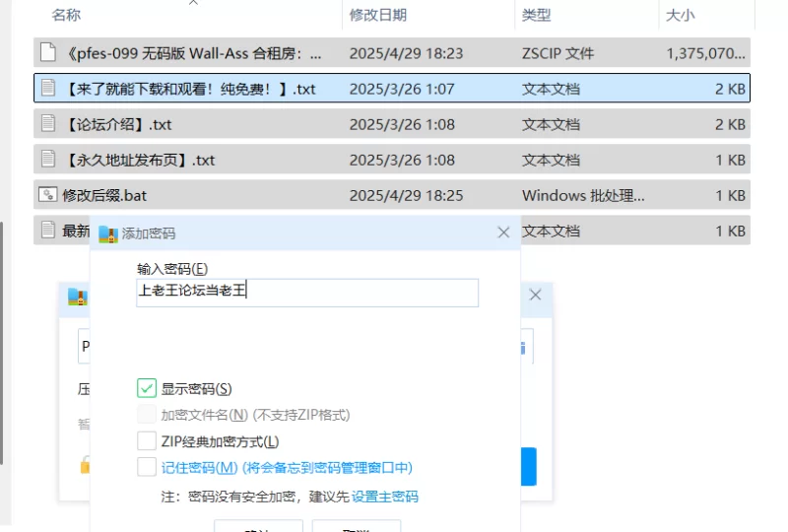Open the 设置主密码 link

coord(385,497)
